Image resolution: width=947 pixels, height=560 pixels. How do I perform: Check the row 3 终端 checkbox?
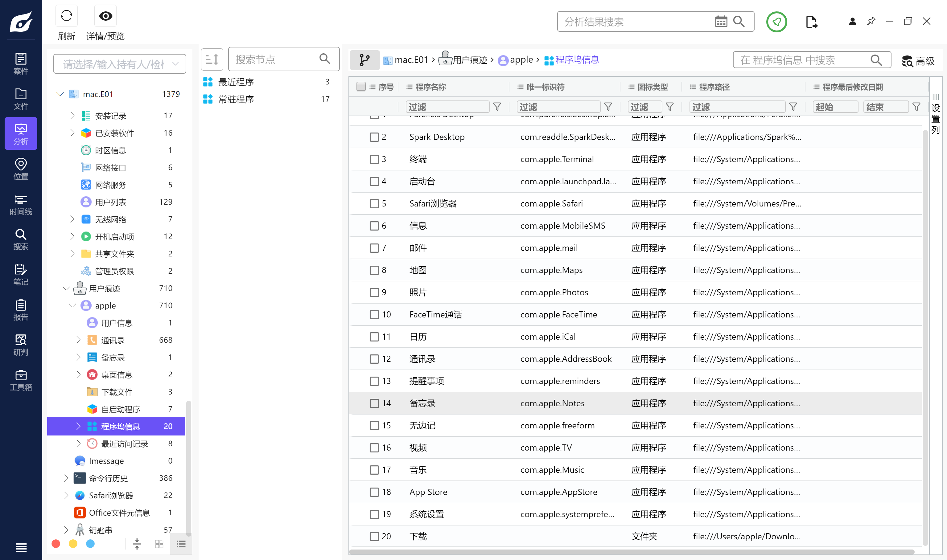[374, 159]
